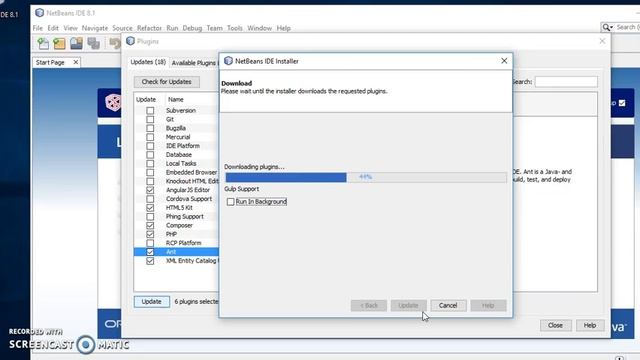Check the Subversion update checkbox

point(150,111)
